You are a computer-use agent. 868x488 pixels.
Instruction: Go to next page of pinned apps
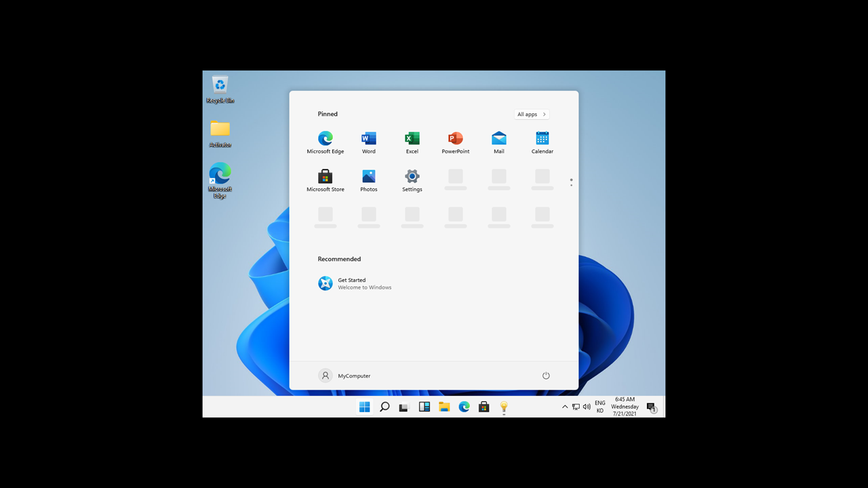click(x=571, y=185)
